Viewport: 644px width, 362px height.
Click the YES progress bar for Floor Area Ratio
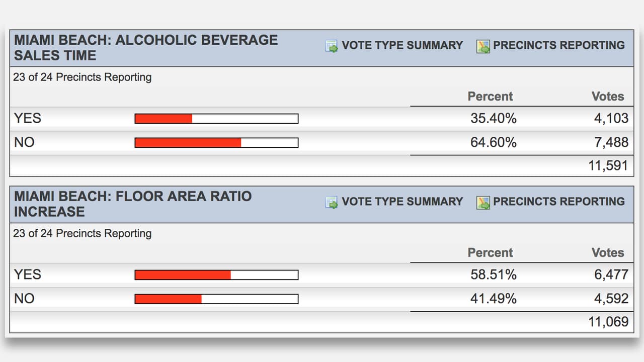[216, 275]
